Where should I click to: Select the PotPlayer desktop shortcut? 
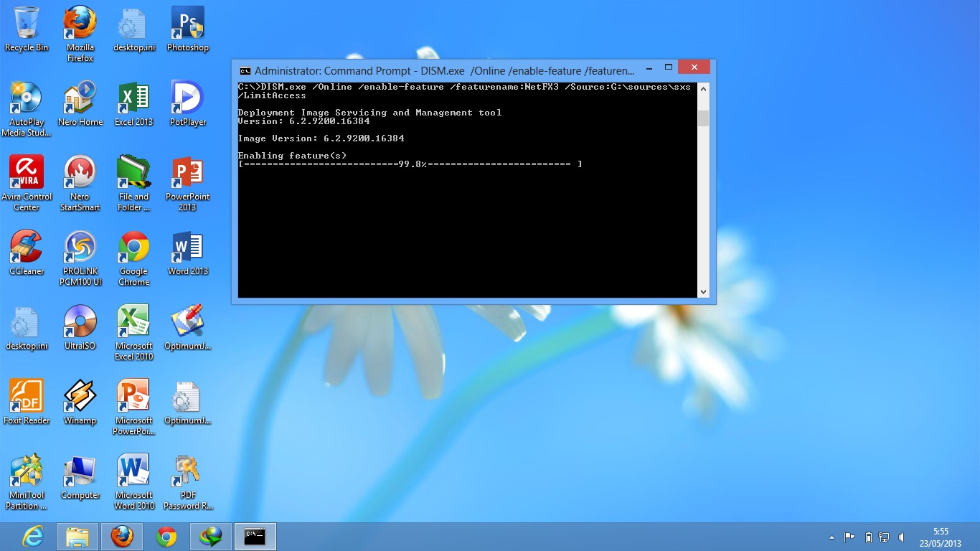click(188, 103)
